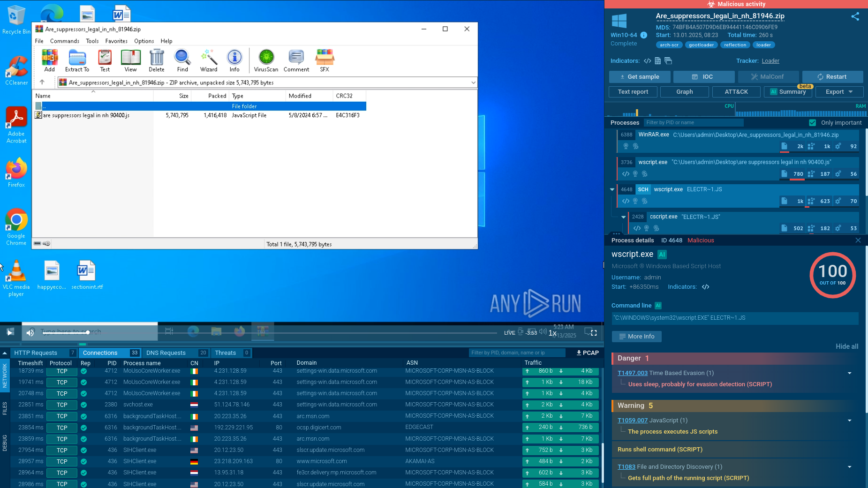Click the Comment toolbar icon in WinRAR

(x=296, y=61)
